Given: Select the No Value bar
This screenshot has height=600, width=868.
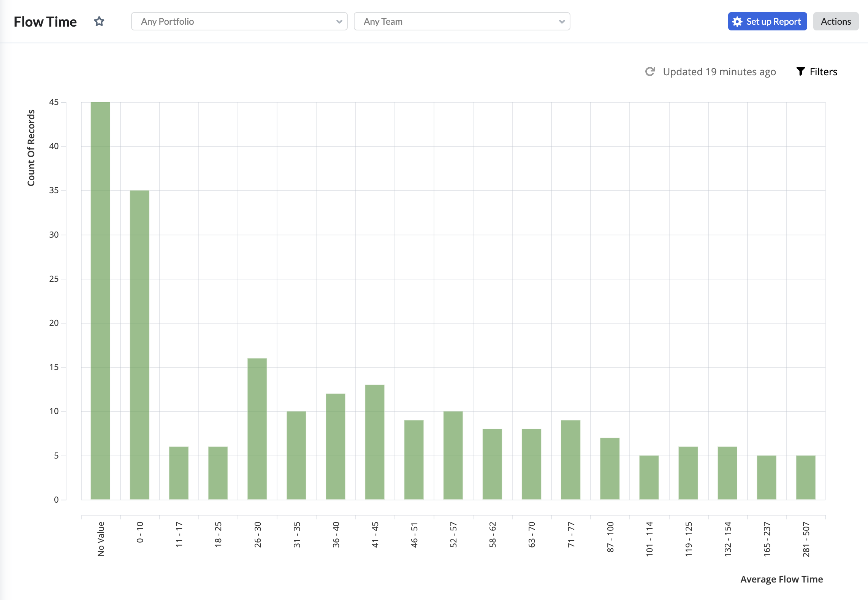Looking at the screenshot, I should coord(100,301).
